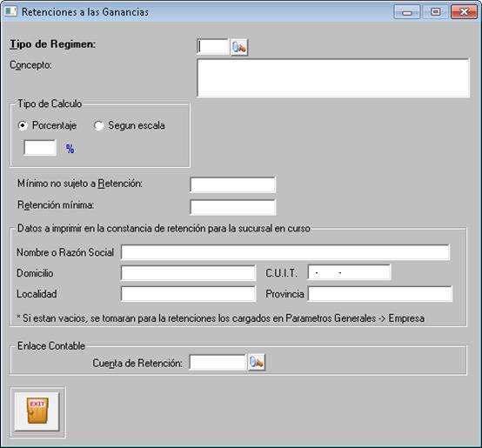
Task: Click the Domicilio input field
Action: 188,273
